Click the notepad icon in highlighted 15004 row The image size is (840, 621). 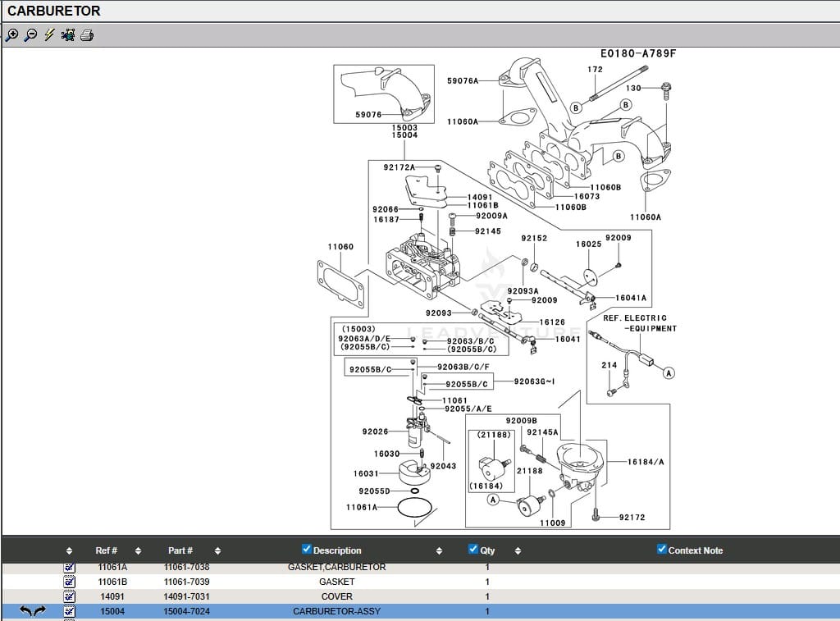pyautogui.click(x=70, y=611)
